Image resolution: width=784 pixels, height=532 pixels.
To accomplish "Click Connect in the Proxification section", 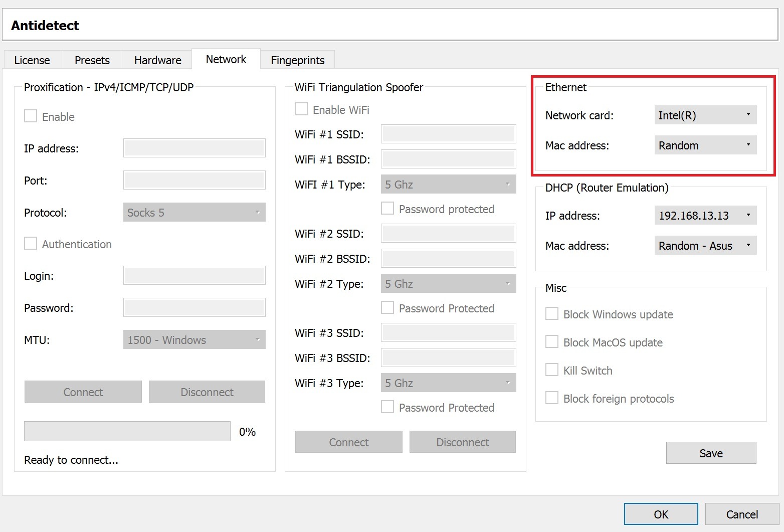I will pyautogui.click(x=83, y=392).
